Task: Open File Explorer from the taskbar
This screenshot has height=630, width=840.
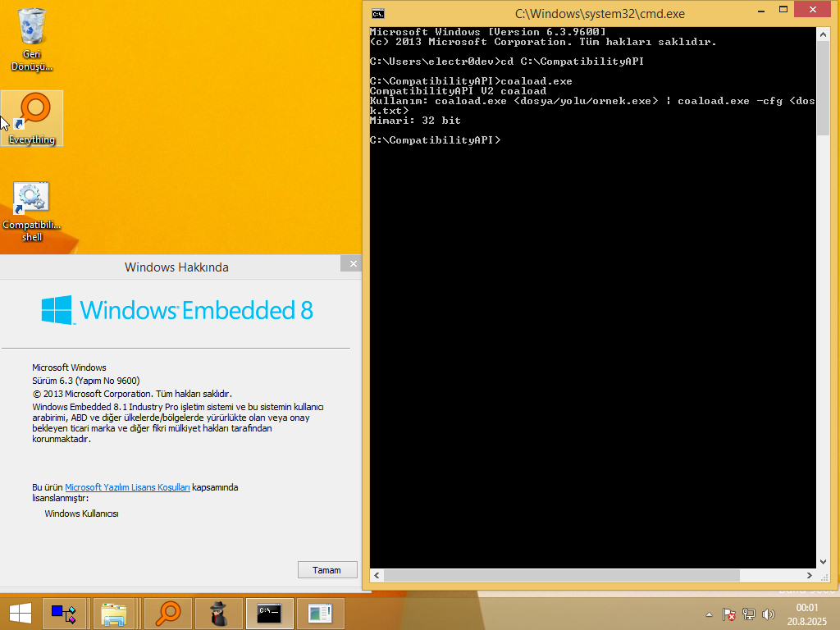Action: point(114,614)
